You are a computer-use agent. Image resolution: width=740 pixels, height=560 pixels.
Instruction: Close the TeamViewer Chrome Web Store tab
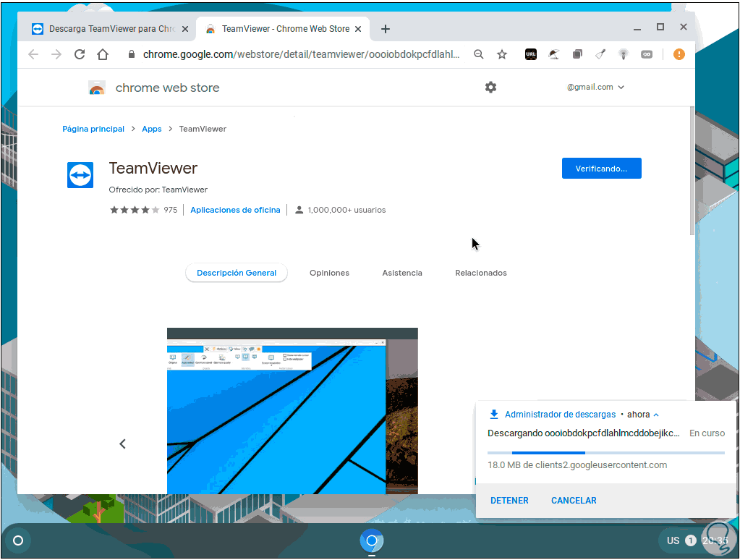tap(358, 29)
